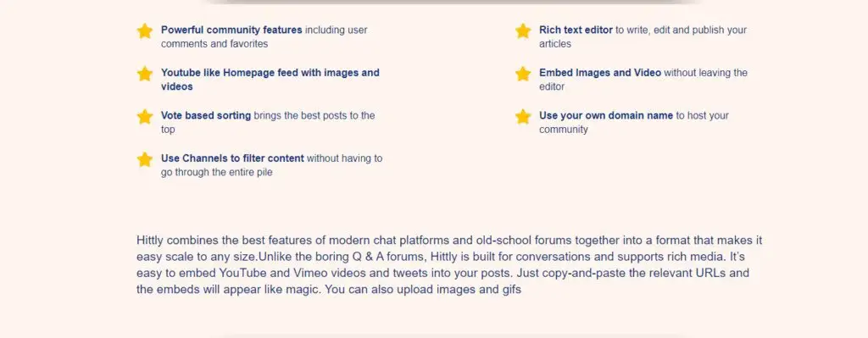Click the text 'without leaving the editor'
The height and width of the screenshot is (338, 868).
pos(643,80)
